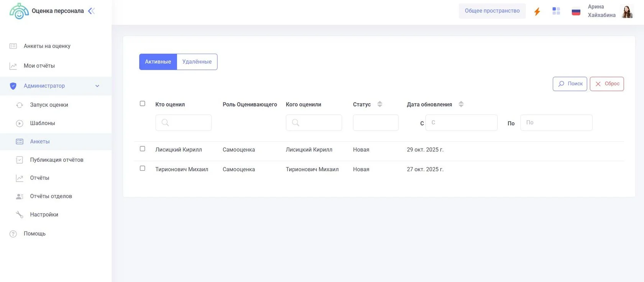644x282 pixels.
Task: Check the box for Лисицкий Кирилл row
Action: 143,149
